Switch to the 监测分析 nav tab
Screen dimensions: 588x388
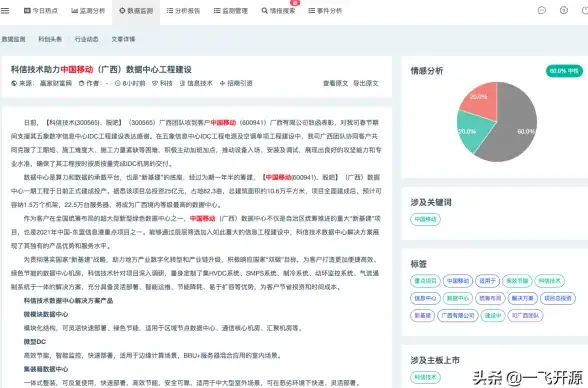tap(88, 11)
